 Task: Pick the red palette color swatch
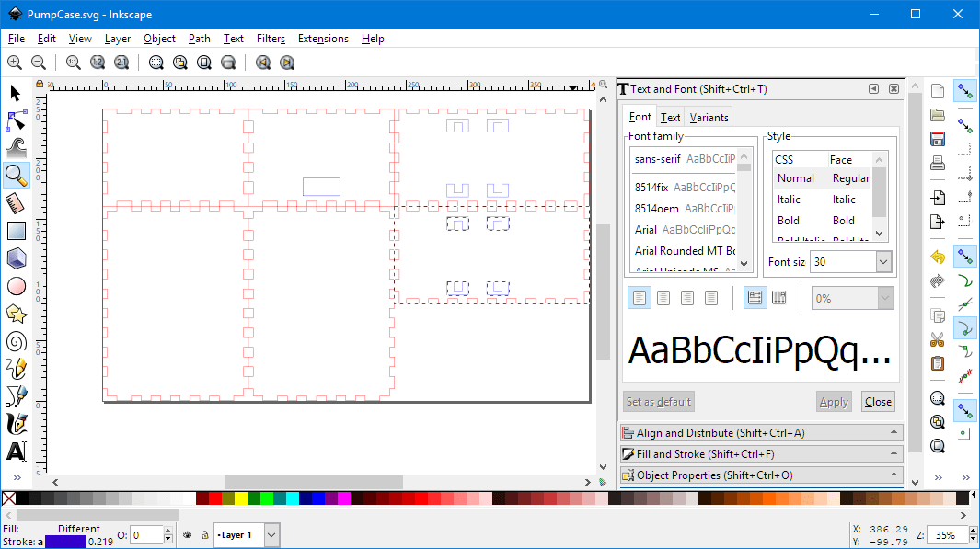pyautogui.click(x=215, y=498)
